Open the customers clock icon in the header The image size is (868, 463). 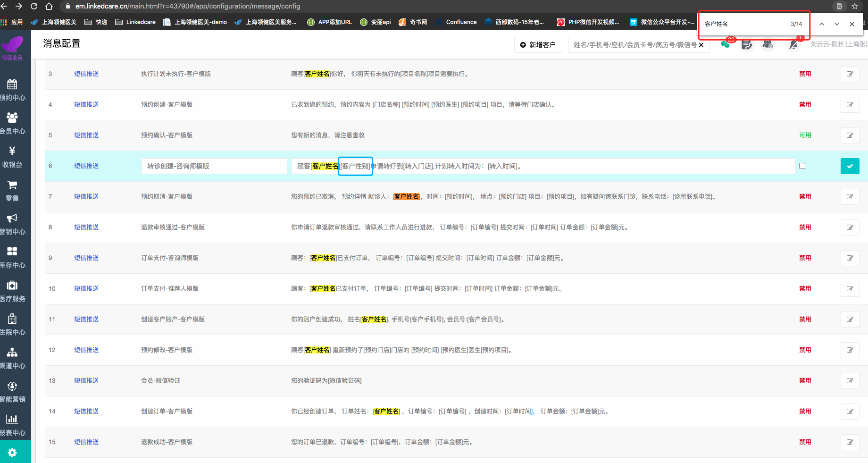tap(768, 44)
